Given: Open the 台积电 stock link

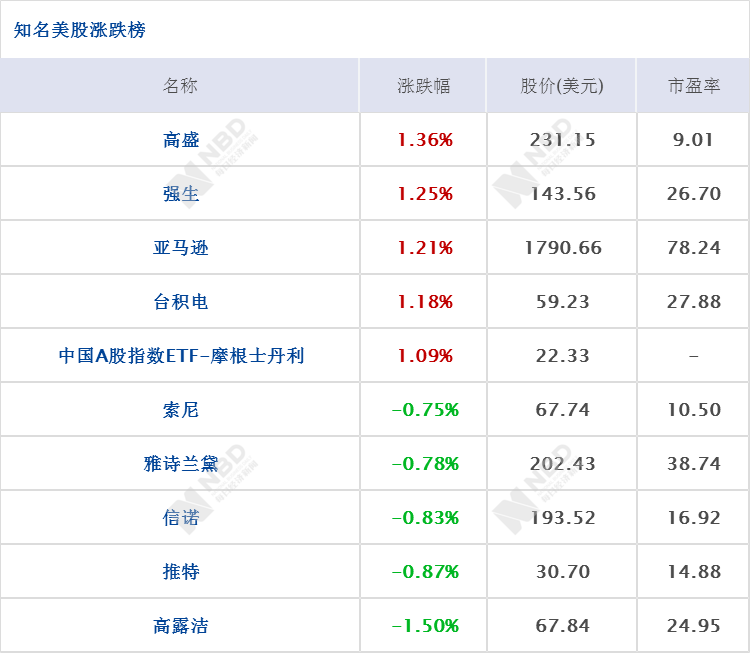Looking at the screenshot, I should (x=180, y=302).
